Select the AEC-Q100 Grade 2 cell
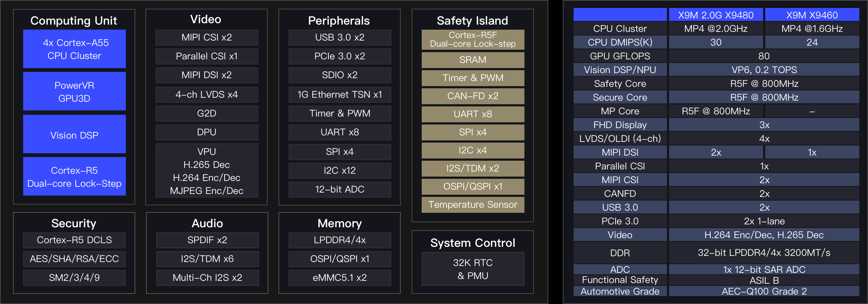The width and height of the screenshot is (868, 304). click(764, 291)
